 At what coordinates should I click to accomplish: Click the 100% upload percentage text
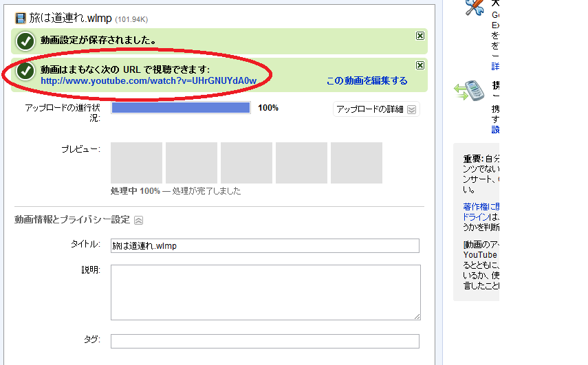(x=268, y=108)
